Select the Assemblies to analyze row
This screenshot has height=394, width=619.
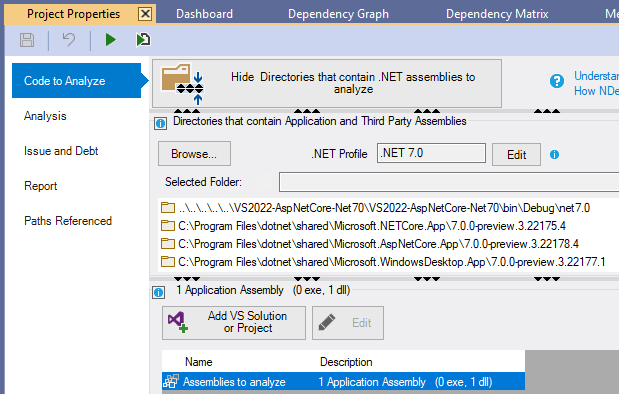point(343,382)
